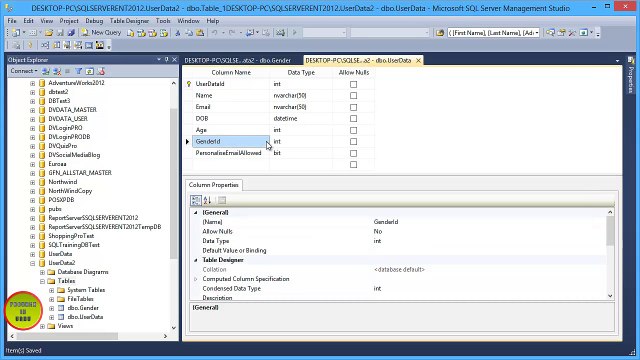Image resolution: width=640 pixels, height=360 pixels.
Task: Close the dbo.UserData tab
Action: coord(418,60)
